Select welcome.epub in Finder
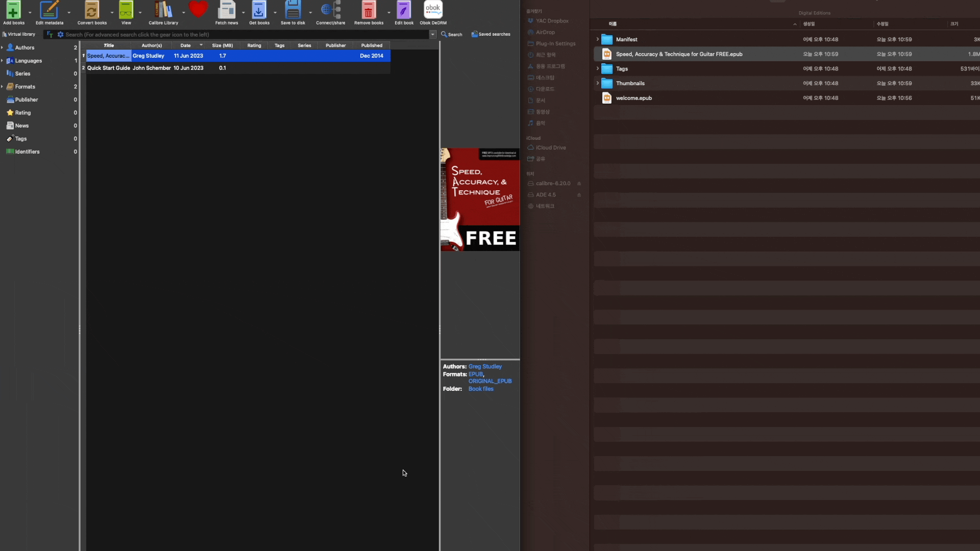 tap(787, 98)
